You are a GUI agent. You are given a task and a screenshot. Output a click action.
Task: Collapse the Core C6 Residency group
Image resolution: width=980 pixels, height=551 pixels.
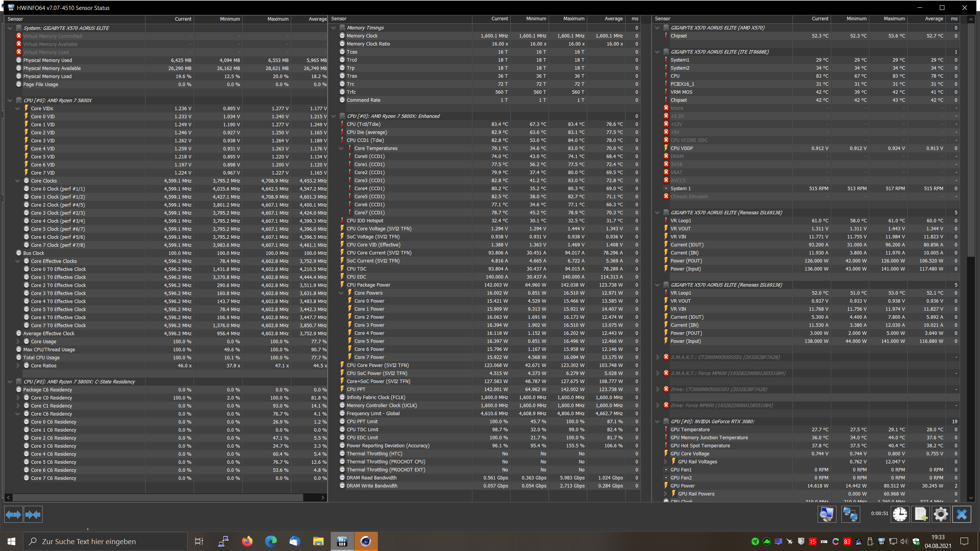click(18, 414)
